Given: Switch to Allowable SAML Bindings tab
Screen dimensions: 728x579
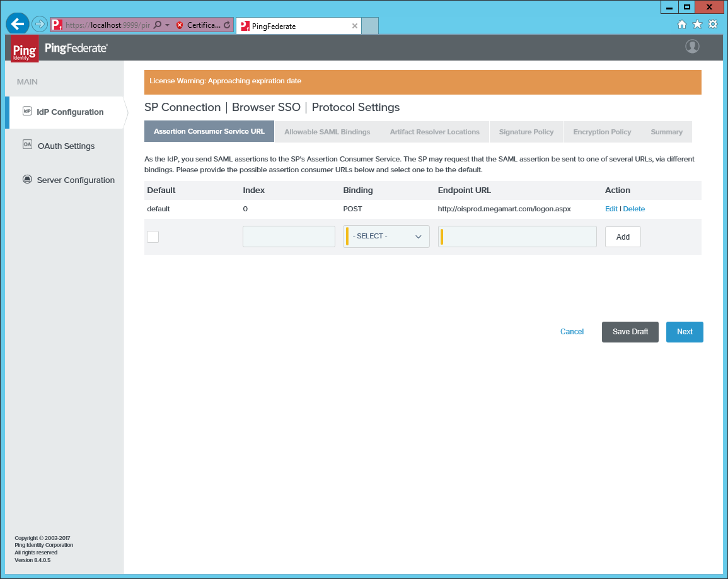Looking at the screenshot, I should pyautogui.click(x=327, y=132).
